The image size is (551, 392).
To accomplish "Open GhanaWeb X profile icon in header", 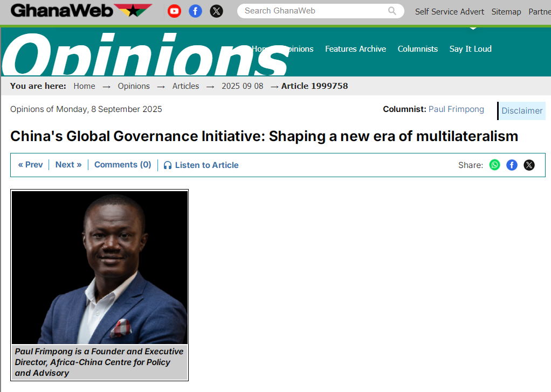I will coord(216,11).
